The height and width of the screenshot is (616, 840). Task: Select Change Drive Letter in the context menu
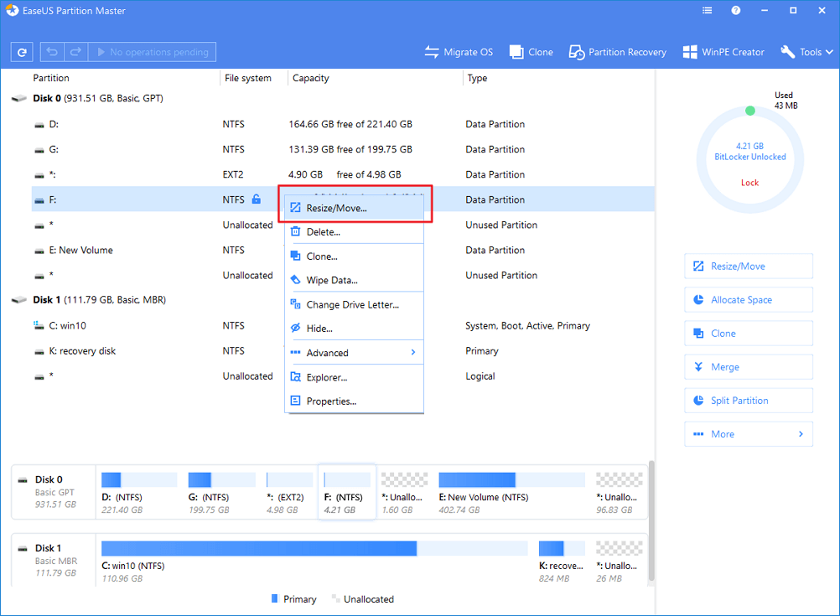tap(354, 304)
